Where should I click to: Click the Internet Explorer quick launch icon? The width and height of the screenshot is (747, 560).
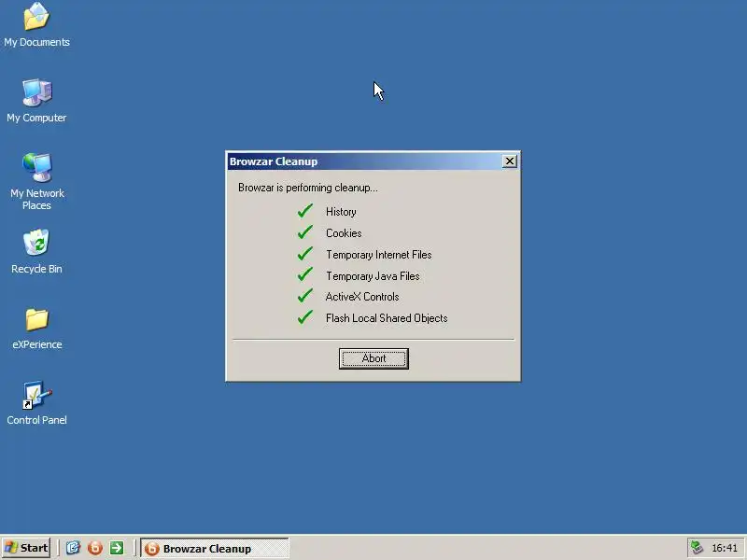[x=73, y=548]
